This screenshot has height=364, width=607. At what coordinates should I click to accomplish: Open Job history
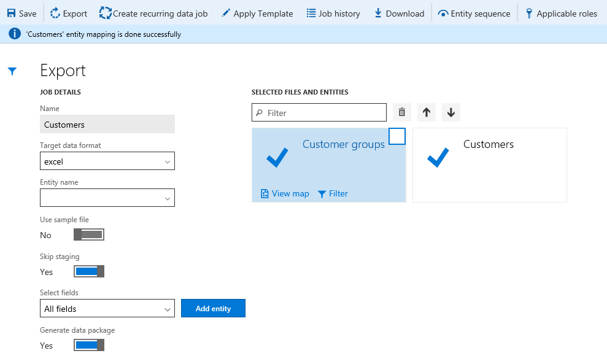(333, 14)
